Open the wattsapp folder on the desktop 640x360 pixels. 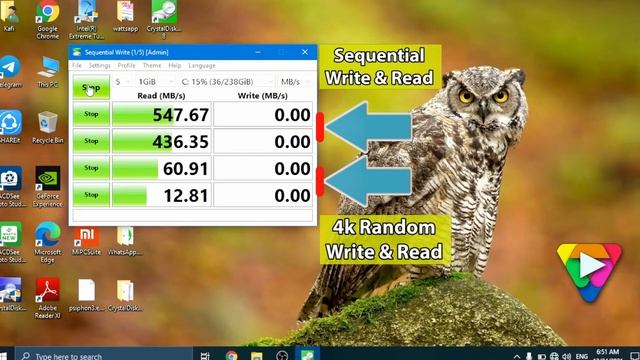point(125,17)
